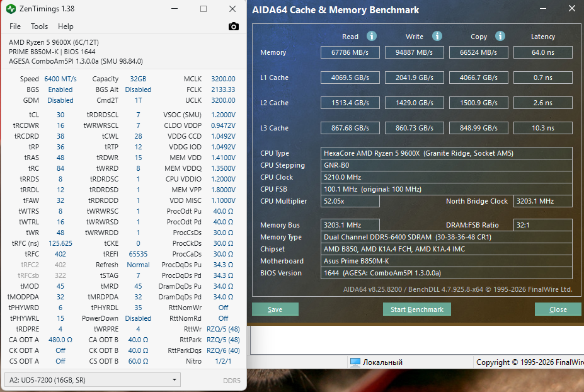584x392 pixels.
Task: Click the PowerDown Disabled value
Action: [x=138, y=318]
